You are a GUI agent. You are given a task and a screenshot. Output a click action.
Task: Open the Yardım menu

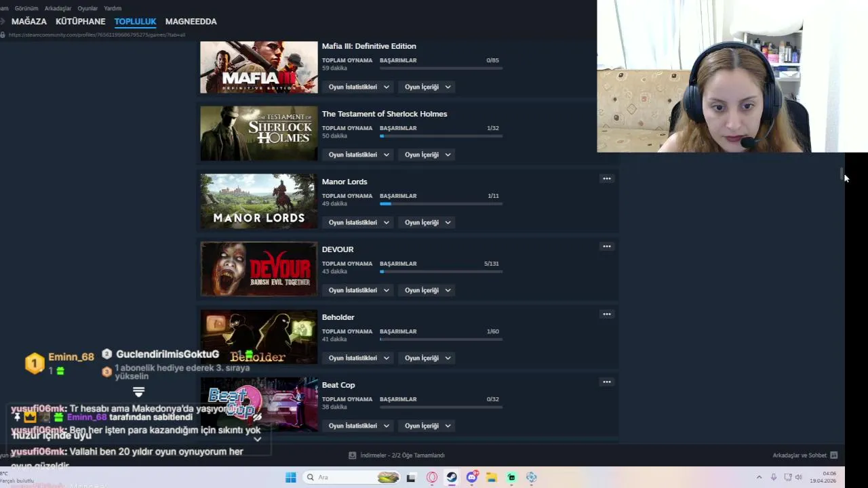click(x=113, y=8)
